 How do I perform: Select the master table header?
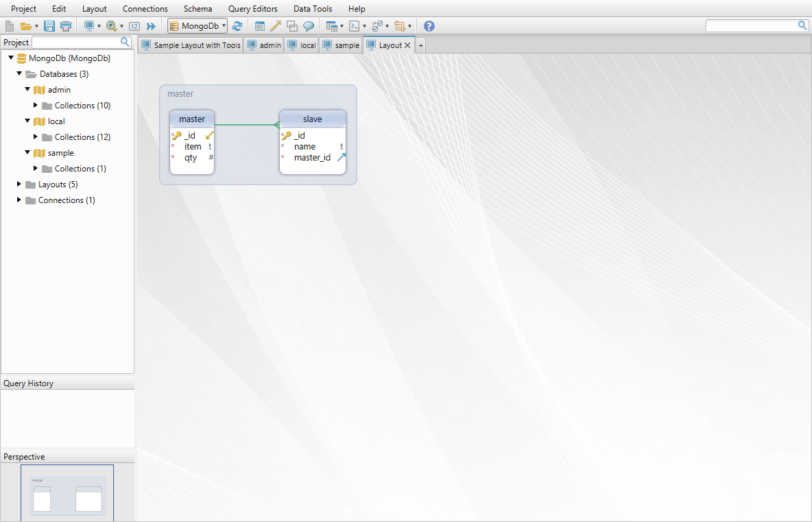[x=192, y=119]
